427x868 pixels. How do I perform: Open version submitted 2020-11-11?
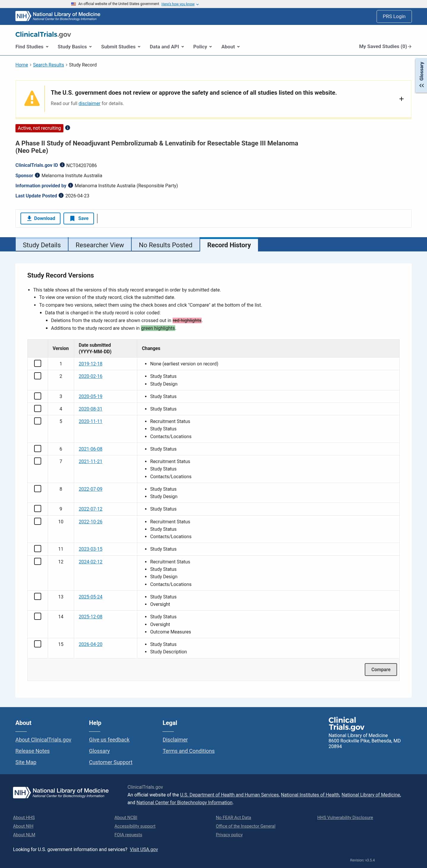[x=90, y=421]
